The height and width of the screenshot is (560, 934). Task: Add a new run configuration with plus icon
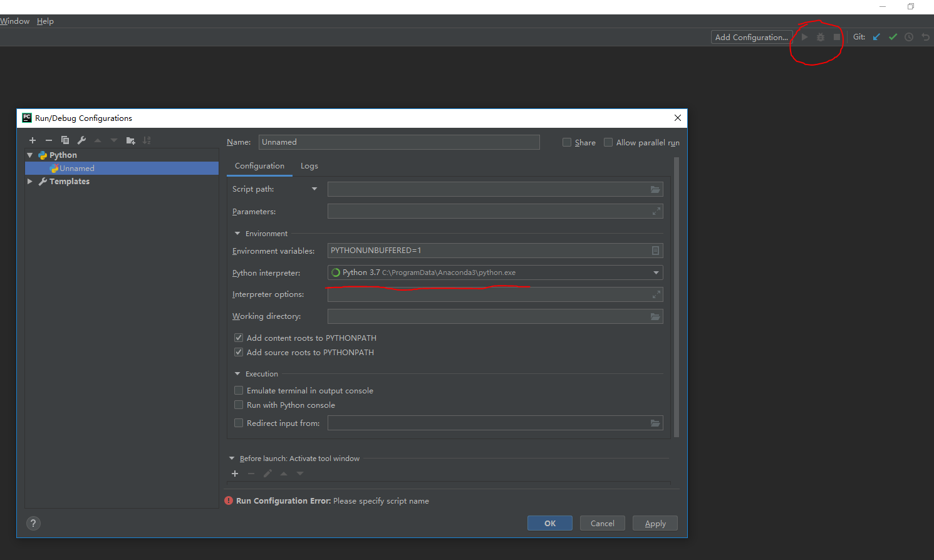pos(33,140)
